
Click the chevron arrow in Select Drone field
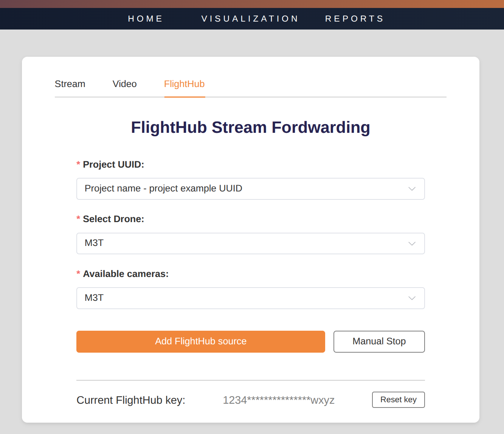(x=412, y=243)
